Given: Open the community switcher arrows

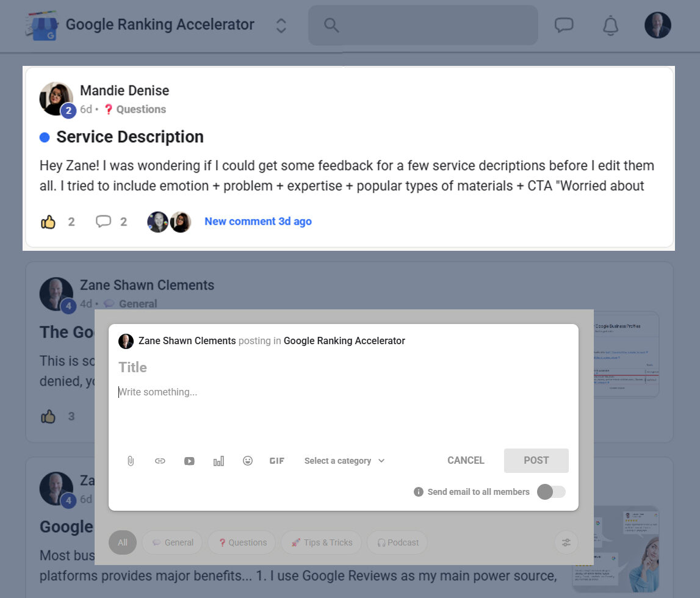Looking at the screenshot, I should (281, 25).
